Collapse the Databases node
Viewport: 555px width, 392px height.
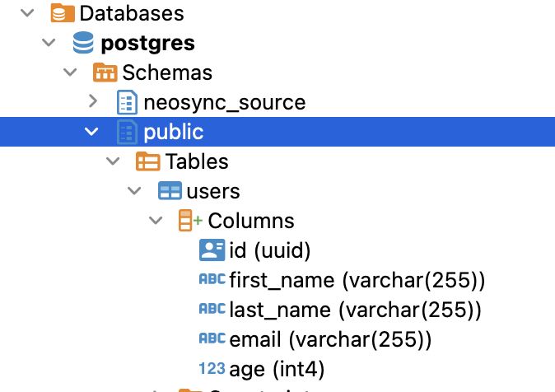point(27,13)
